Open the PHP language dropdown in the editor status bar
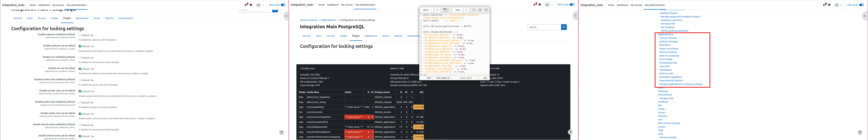 tap(430, 78)
